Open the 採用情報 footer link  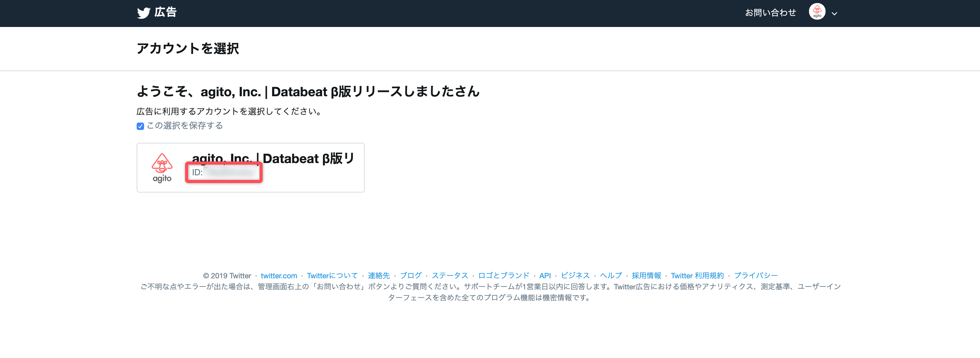[x=646, y=276]
